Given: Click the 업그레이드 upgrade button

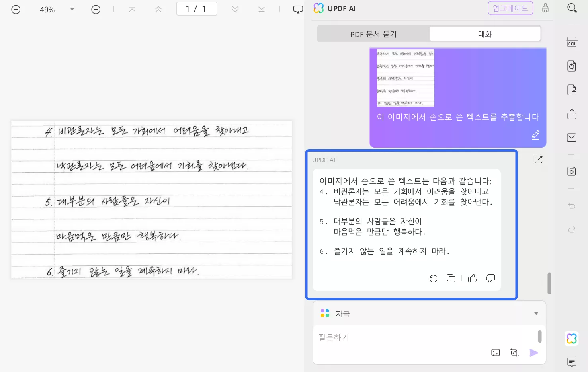Looking at the screenshot, I should (x=510, y=8).
